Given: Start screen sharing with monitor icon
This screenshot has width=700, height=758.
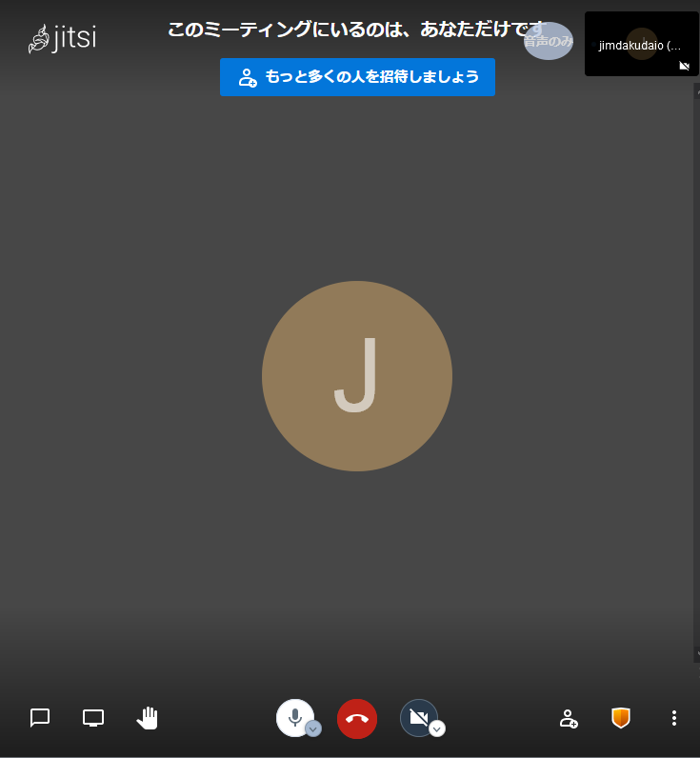Looking at the screenshot, I should coord(93,718).
